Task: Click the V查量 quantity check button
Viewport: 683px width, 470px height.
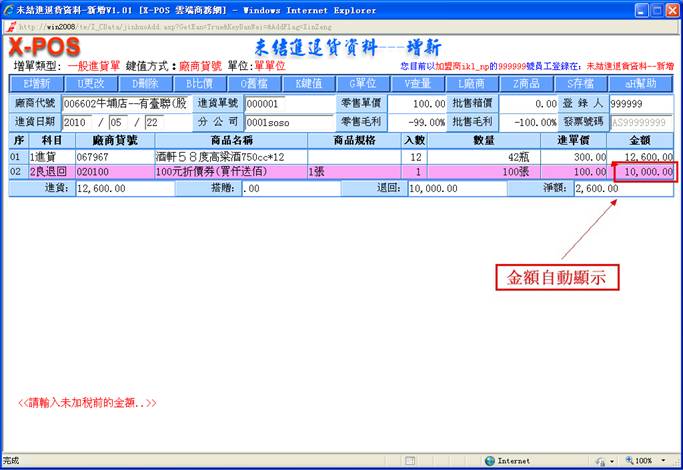Action: [418, 83]
